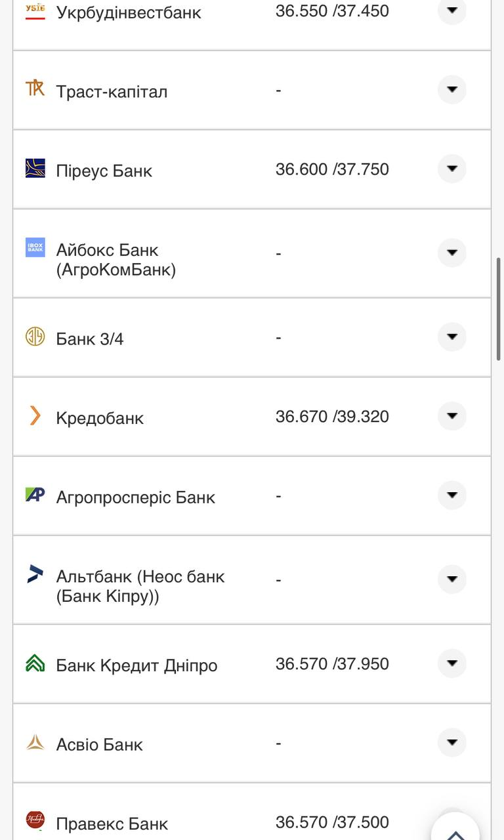Click the Айбокс Банк logo icon

(35, 247)
